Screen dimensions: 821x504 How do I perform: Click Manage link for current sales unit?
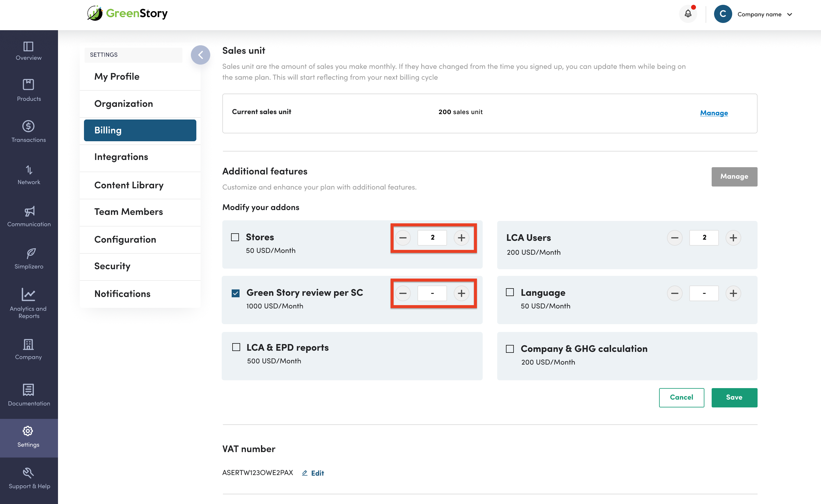(713, 113)
